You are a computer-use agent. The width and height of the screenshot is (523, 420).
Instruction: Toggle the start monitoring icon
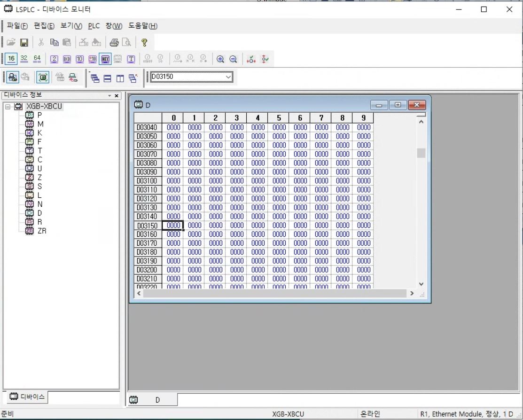point(43,78)
